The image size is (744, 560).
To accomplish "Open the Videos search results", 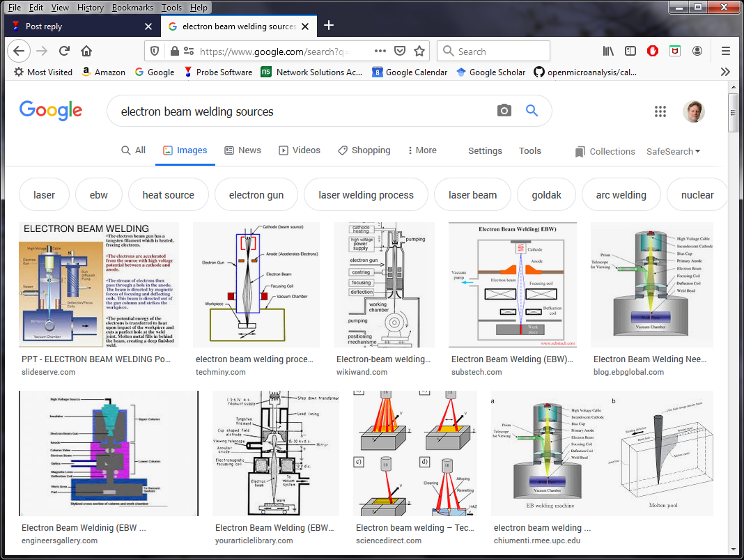I will 300,150.
